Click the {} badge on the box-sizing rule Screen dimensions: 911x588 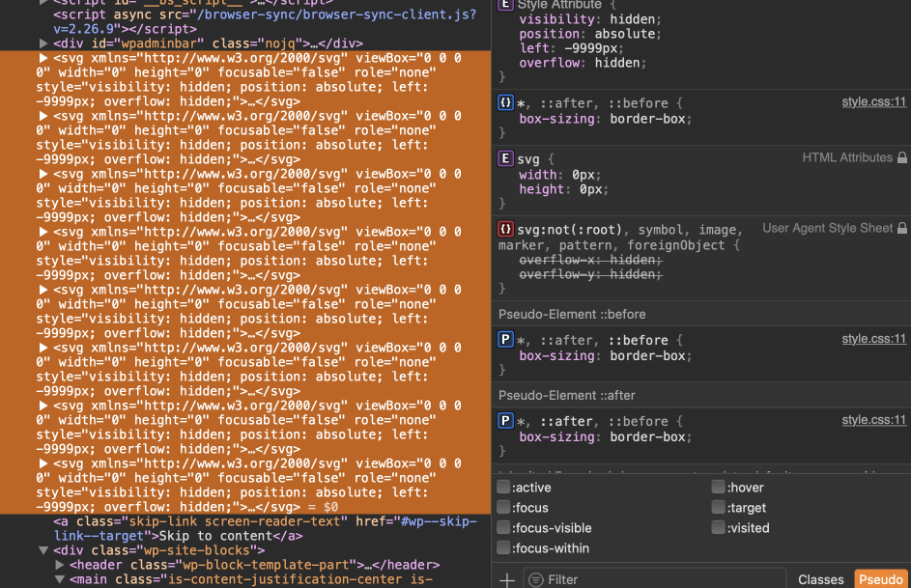click(x=503, y=102)
